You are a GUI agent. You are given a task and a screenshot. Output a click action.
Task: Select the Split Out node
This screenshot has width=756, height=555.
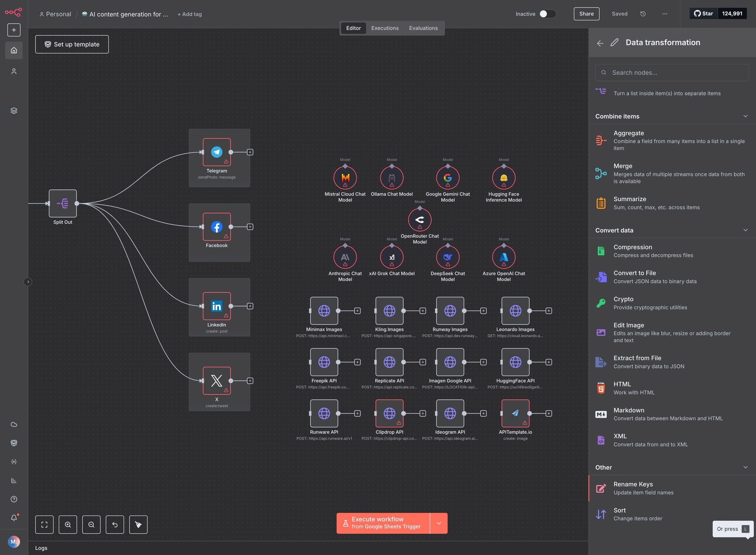(x=63, y=203)
